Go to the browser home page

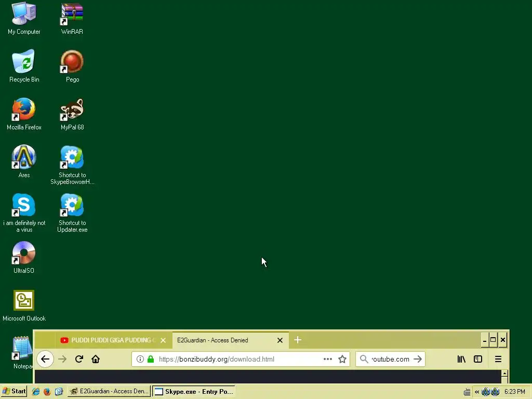pos(96,359)
